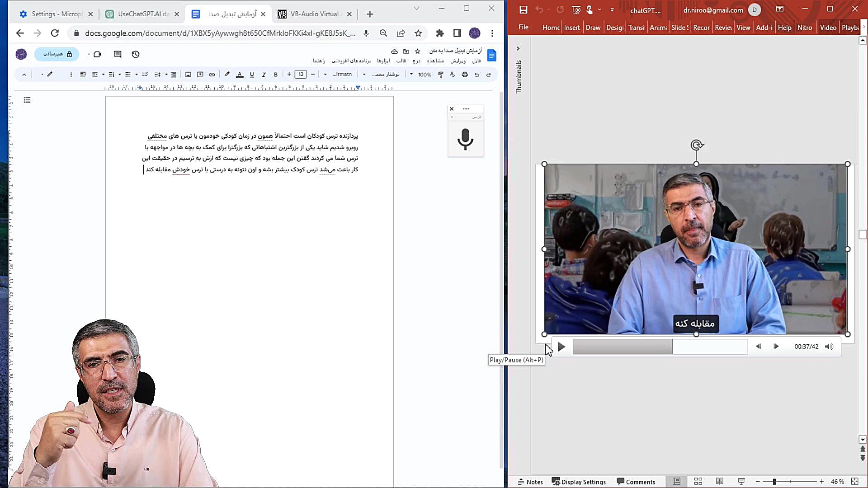The image size is (868, 488).
Task: Select the Insert link tool
Action: coord(212,75)
